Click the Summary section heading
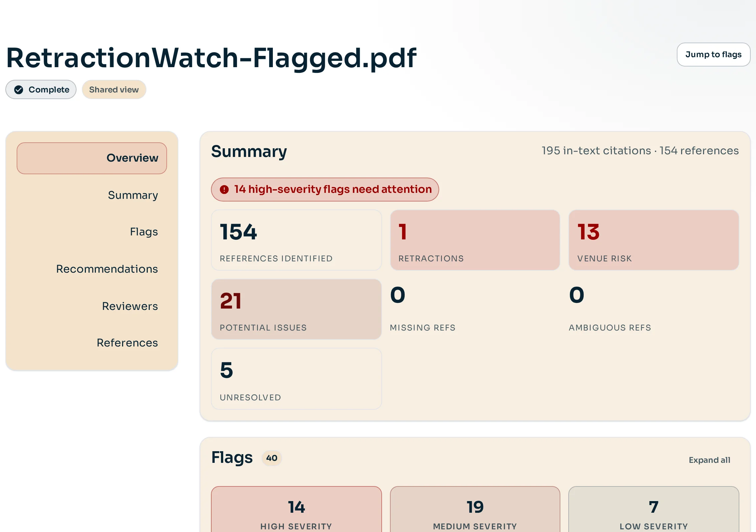756x532 pixels. [x=249, y=152]
